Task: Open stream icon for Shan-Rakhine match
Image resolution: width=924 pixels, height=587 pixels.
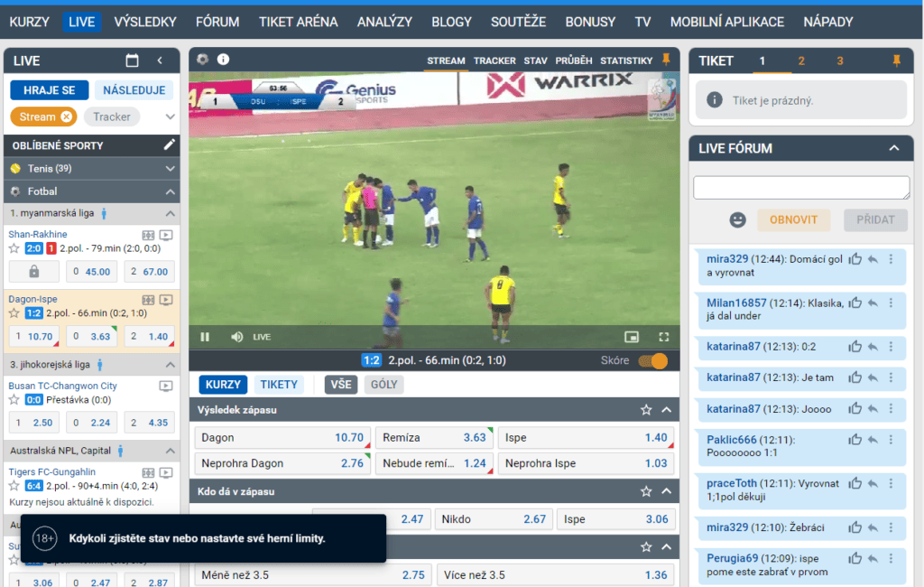Action: [x=166, y=235]
